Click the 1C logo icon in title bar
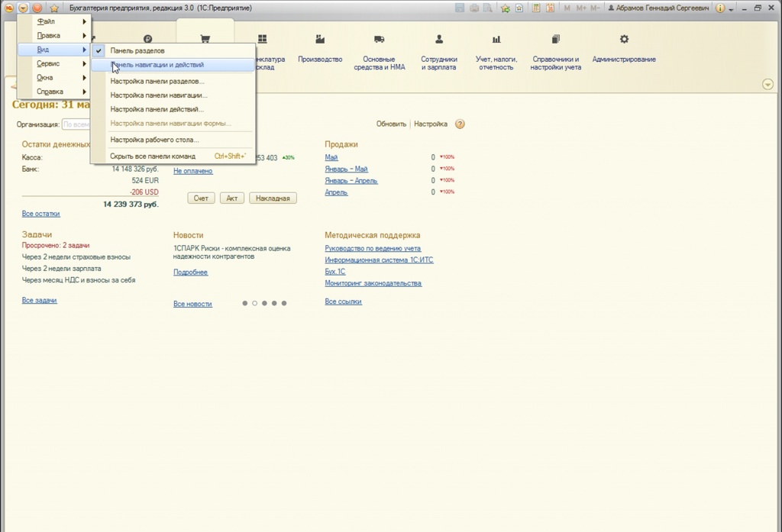This screenshot has height=532, width=782. tap(9, 8)
